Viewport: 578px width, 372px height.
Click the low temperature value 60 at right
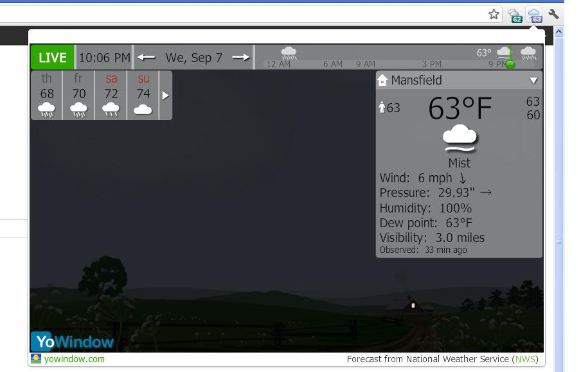[x=533, y=115]
